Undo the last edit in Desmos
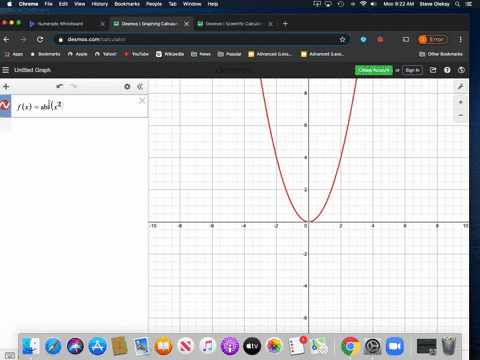 coord(60,86)
